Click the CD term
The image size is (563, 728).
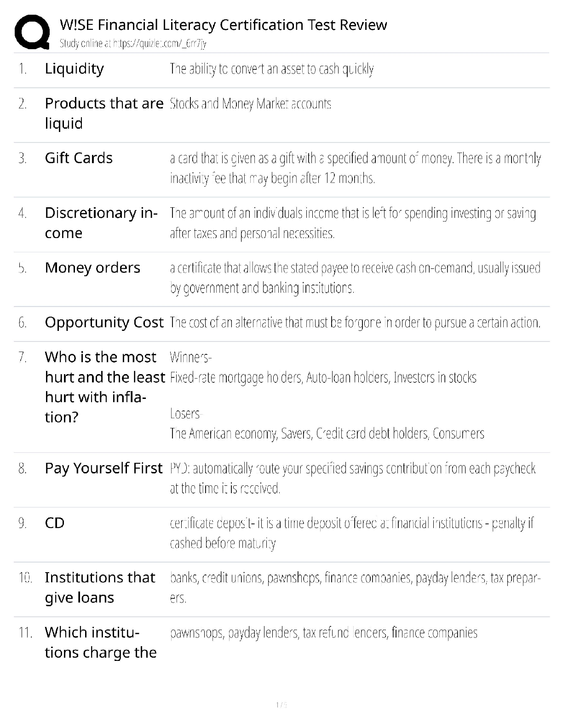click(x=55, y=523)
